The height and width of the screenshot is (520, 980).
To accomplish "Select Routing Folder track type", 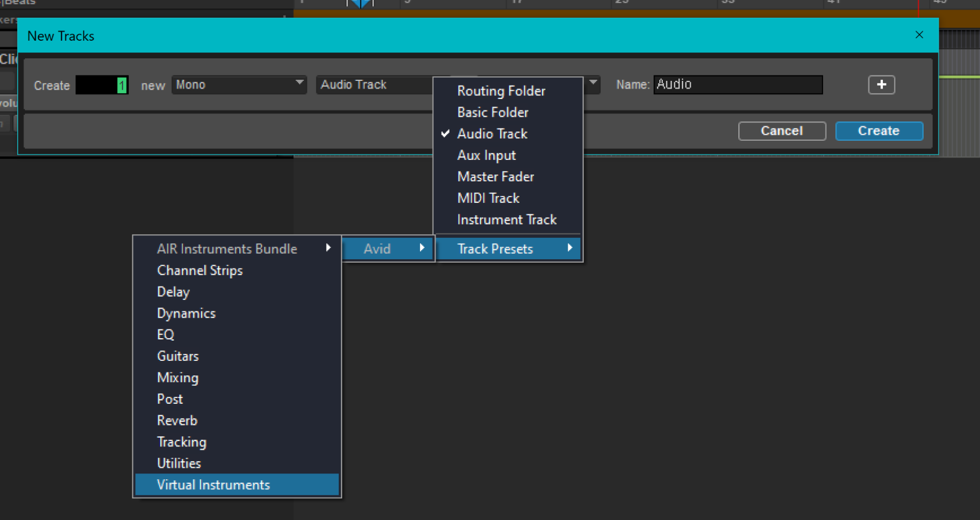I will (501, 91).
